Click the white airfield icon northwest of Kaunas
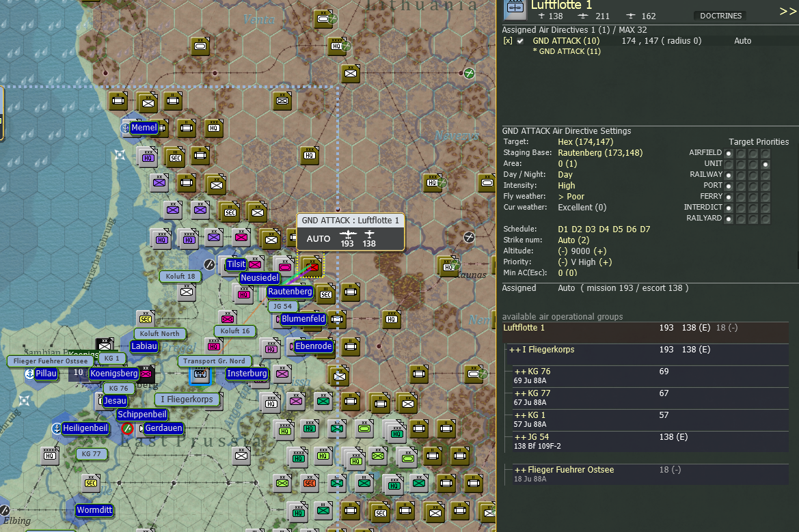The height and width of the screenshot is (532, 799). pos(469,237)
